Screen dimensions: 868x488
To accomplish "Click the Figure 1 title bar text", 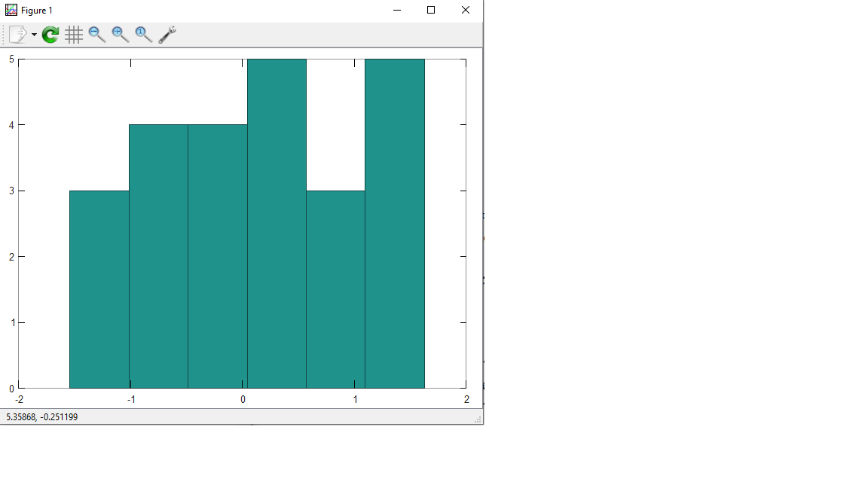I will click(x=37, y=11).
